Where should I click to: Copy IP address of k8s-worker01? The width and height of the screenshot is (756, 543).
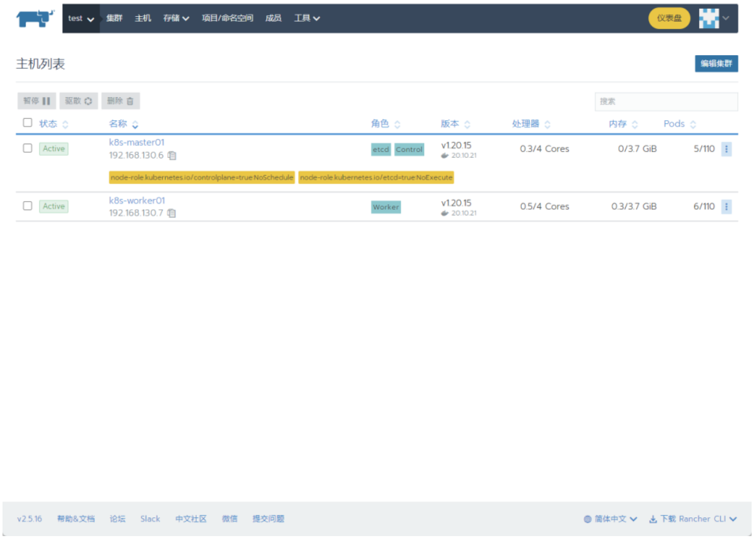coord(172,212)
